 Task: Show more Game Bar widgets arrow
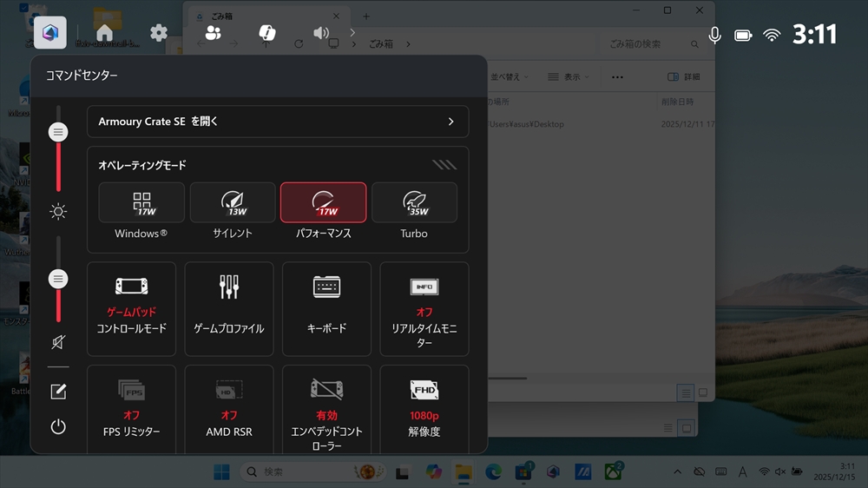point(352,33)
